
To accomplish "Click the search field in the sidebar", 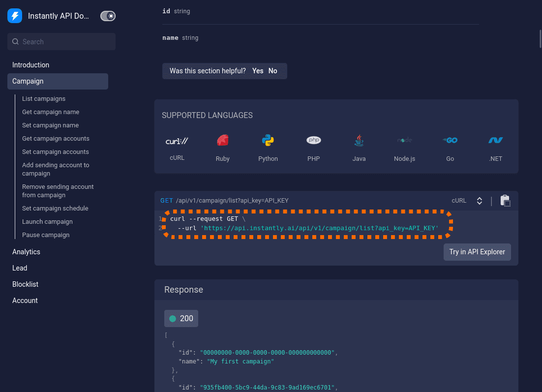I will [61, 41].
